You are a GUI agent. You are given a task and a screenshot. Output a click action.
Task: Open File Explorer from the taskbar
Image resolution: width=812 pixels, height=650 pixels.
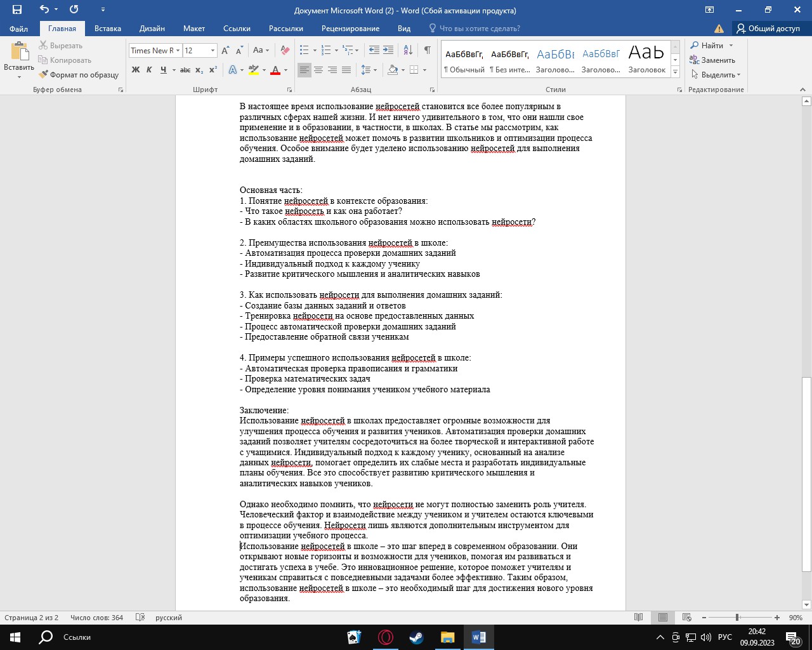[x=448, y=637]
